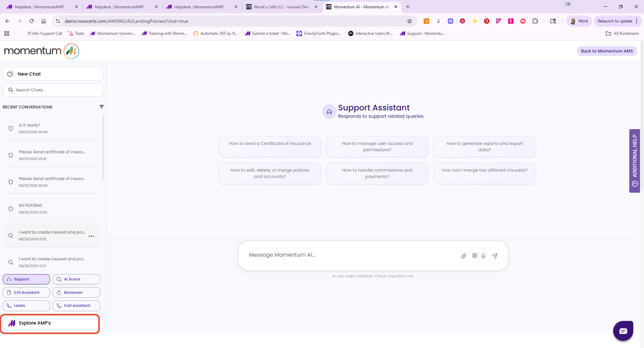Open 'Submit a ticket' bookmark
The width and height of the screenshot is (644, 348).
(x=268, y=33)
